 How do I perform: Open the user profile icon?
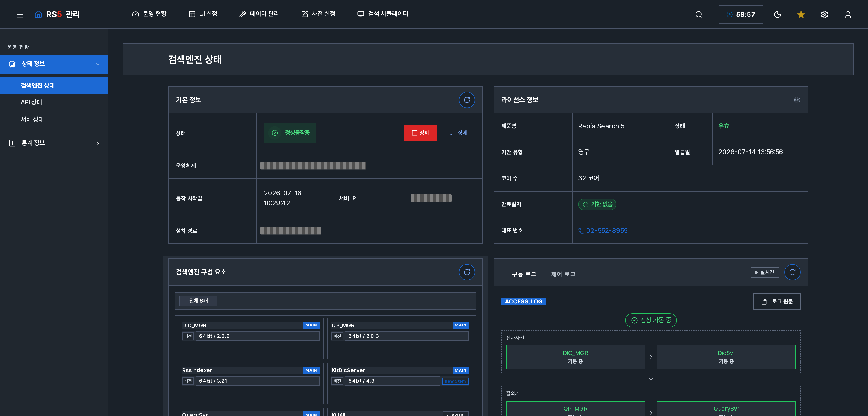(x=848, y=14)
